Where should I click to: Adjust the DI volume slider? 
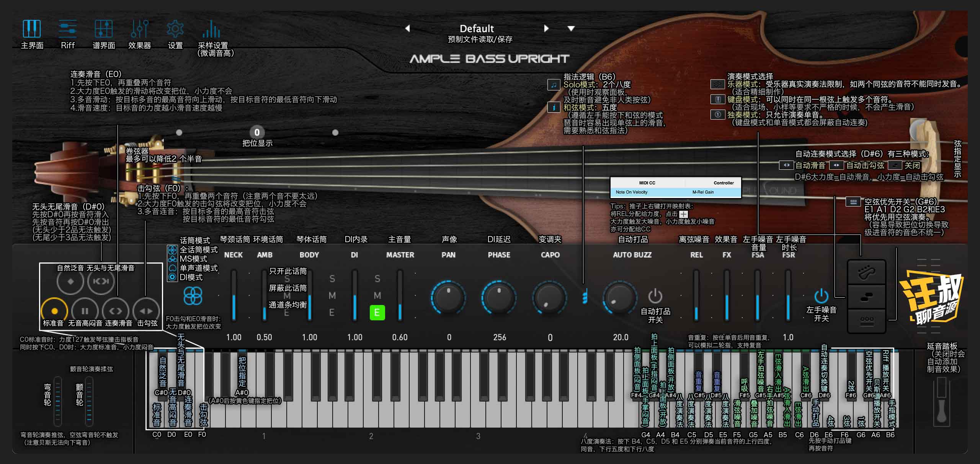pos(354,295)
